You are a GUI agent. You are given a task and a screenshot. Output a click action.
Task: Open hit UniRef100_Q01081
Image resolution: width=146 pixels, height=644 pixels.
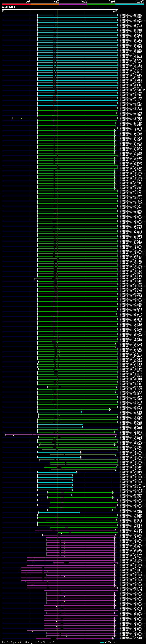[x=131, y=321]
